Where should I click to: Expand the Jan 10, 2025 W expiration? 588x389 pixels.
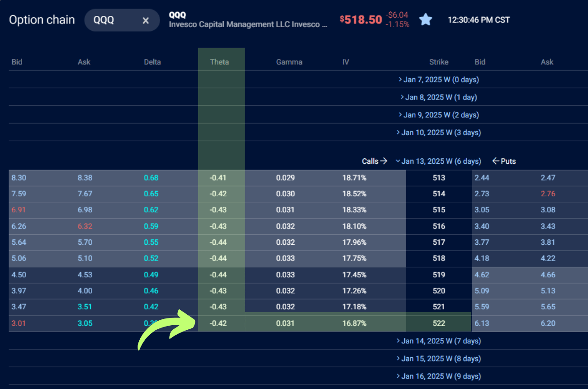pyautogui.click(x=438, y=133)
